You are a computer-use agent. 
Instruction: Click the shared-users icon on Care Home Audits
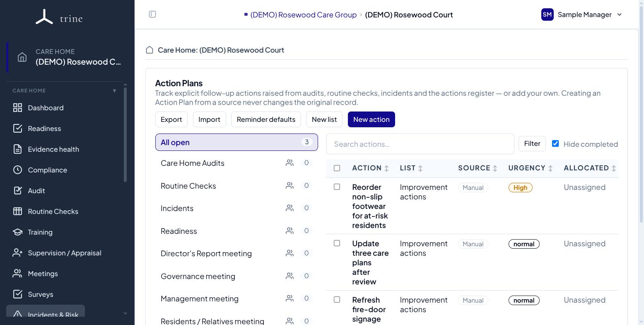coord(289,163)
